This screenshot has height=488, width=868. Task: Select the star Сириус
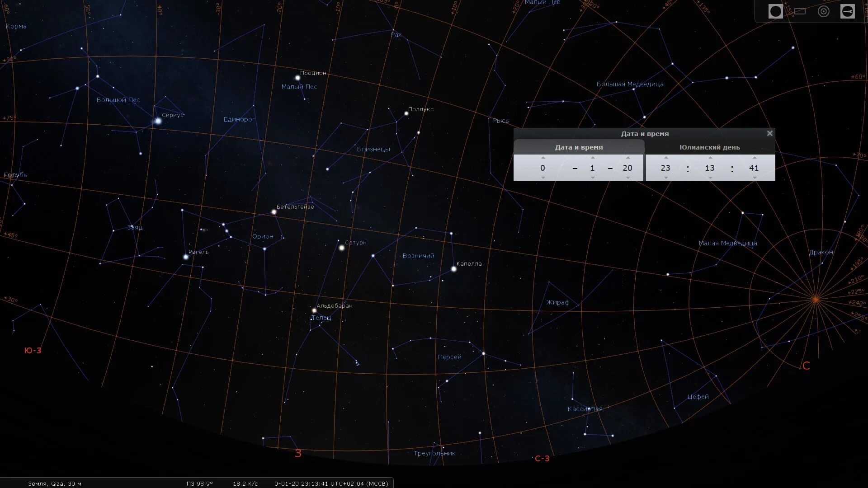(158, 121)
